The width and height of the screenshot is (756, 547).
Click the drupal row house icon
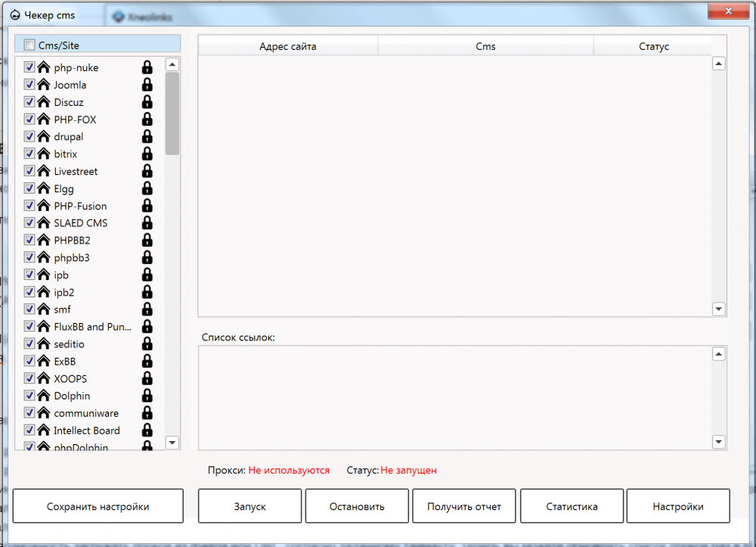(44, 136)
